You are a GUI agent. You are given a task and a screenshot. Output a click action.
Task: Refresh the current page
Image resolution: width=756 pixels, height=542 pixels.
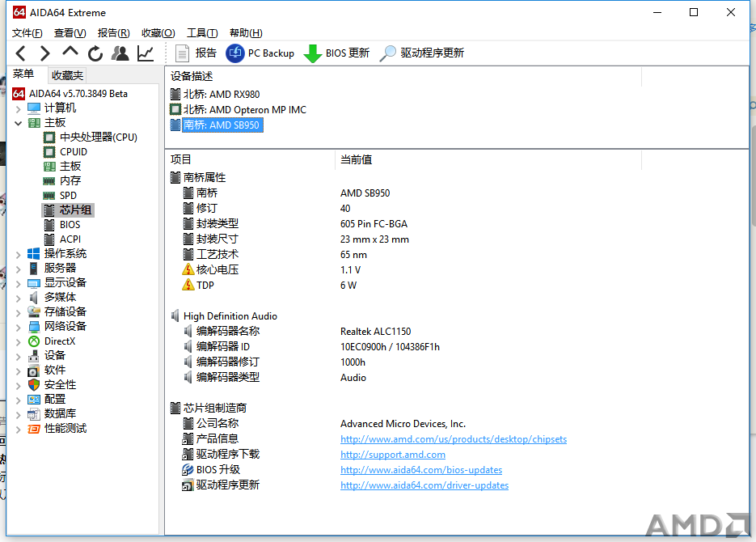click(95, 53)
